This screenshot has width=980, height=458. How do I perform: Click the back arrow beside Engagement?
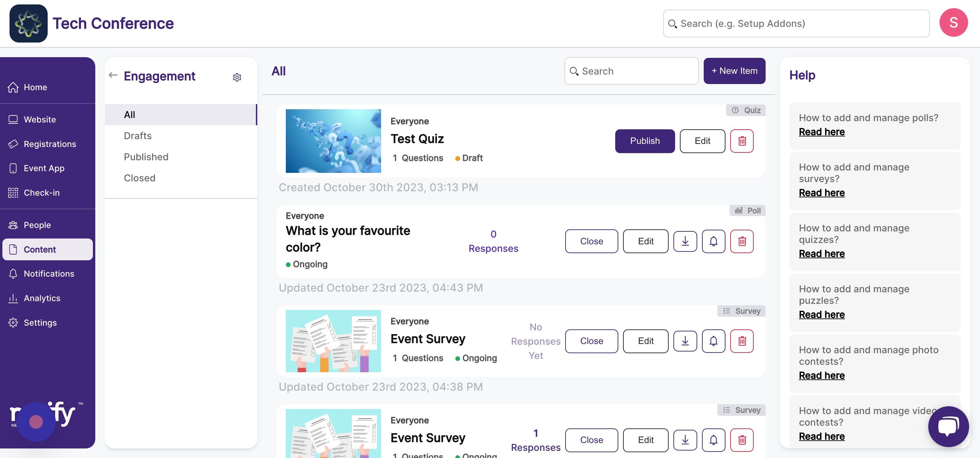113,75
